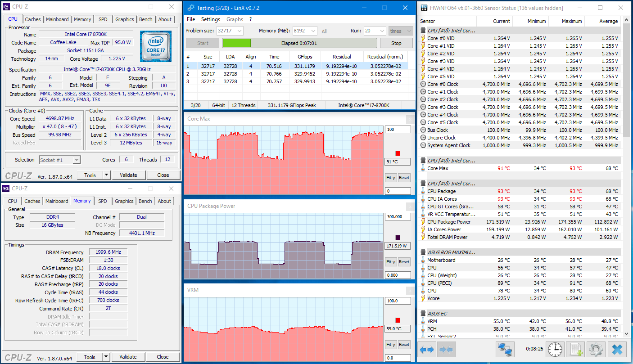The image size is (633, 364).
Task: Click Validate in the lower CPU-Z window
Action: coord(128,357)
